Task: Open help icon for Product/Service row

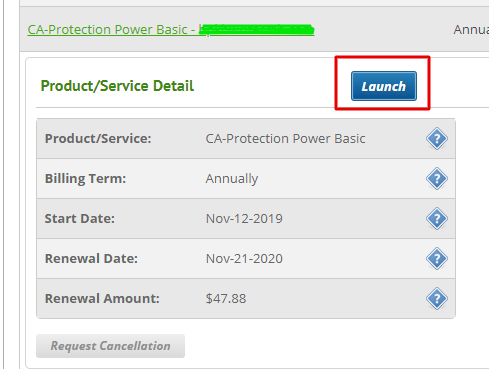Action: click(x=437, y=138)
